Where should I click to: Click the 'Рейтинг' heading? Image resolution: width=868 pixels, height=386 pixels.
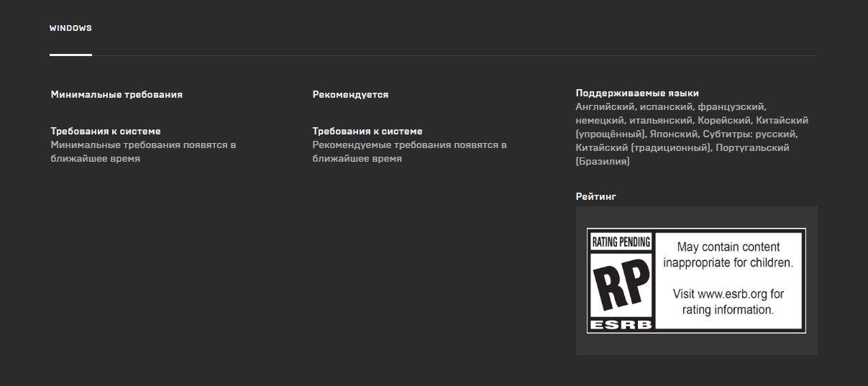click(x=596, y=196)
